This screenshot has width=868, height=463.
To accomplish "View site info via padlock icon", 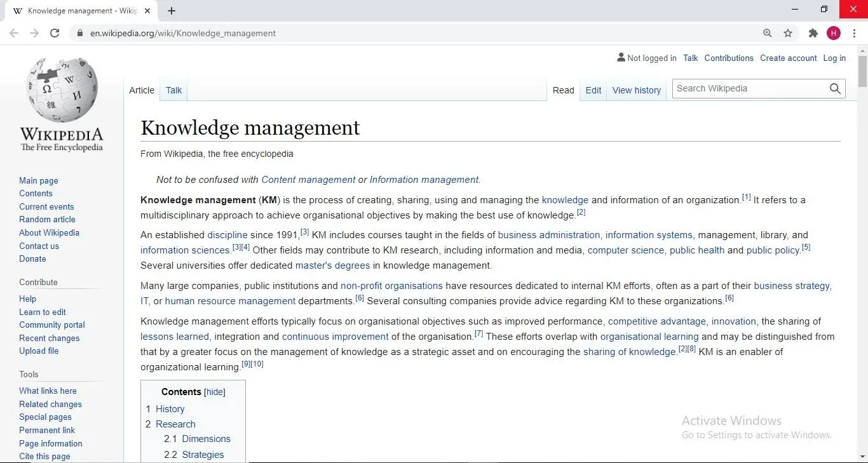I will coord(79,33).
